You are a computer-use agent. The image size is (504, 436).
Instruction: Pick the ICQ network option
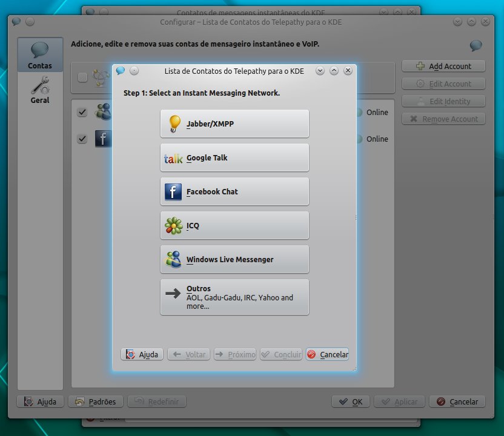(x=234, y=225)
